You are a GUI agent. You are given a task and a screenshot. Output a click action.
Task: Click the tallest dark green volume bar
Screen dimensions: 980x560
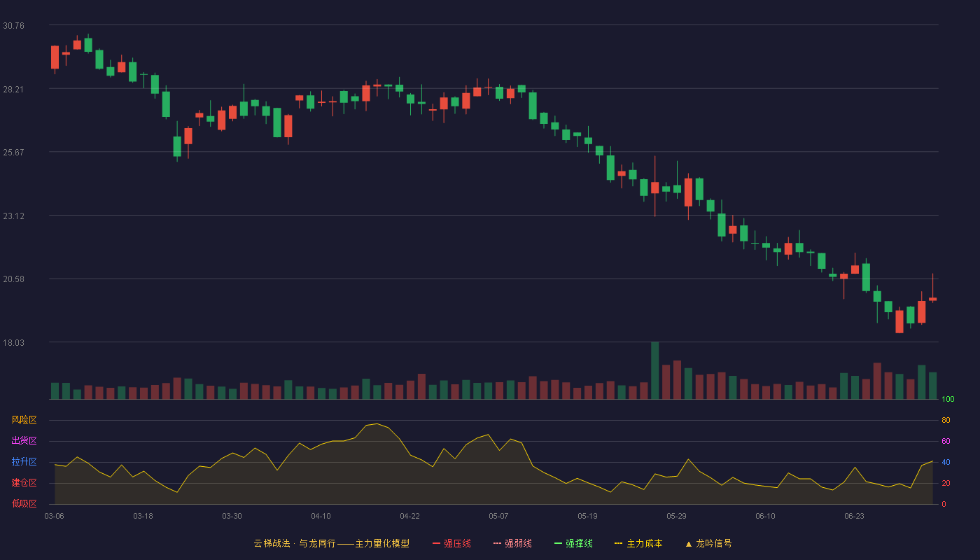click(655, 370)
